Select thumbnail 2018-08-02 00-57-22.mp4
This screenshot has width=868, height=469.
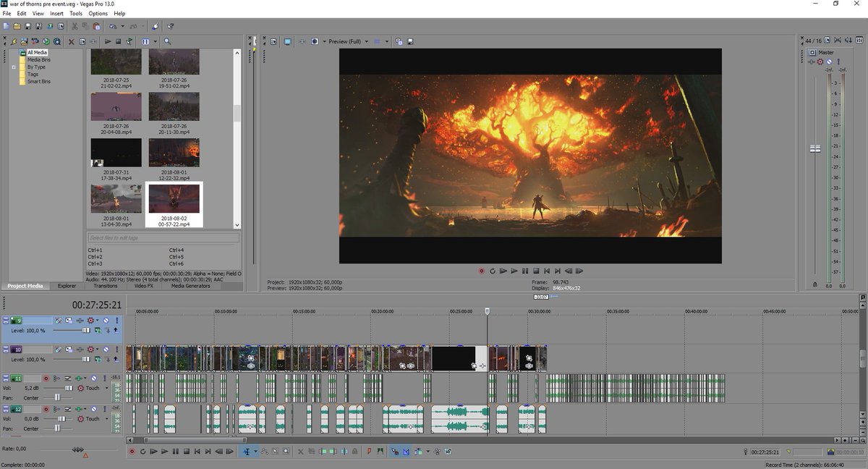point(174,204)
